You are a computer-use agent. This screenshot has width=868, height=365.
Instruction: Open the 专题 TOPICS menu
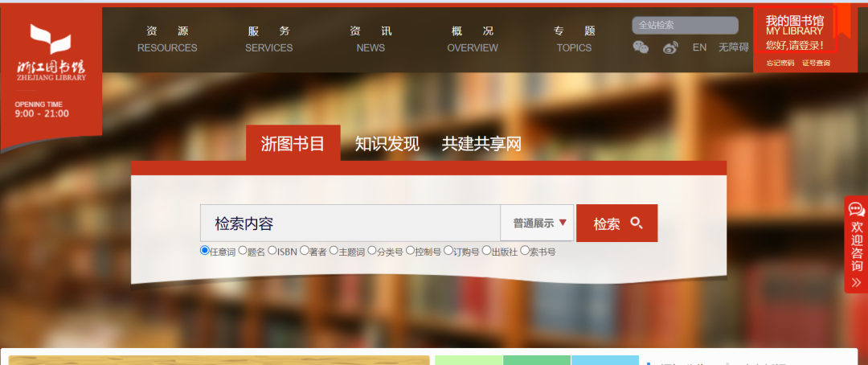[x=574, y=39]
